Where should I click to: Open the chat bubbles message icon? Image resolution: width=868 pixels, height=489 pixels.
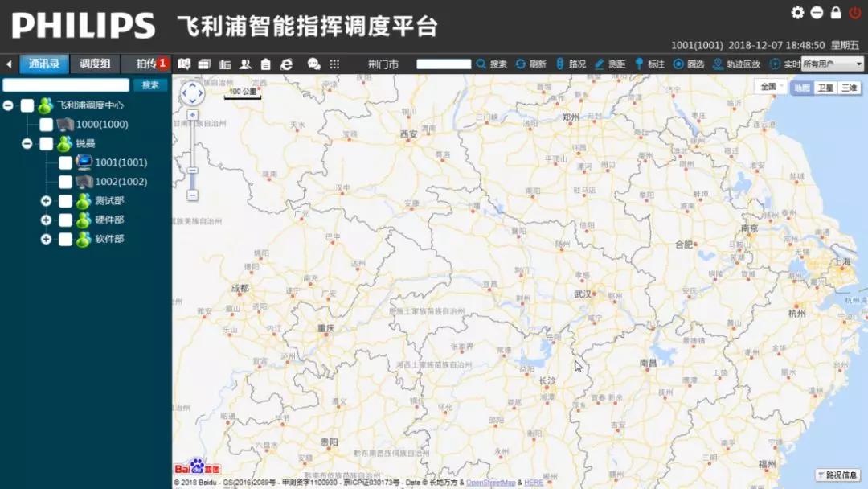point(314,64)
